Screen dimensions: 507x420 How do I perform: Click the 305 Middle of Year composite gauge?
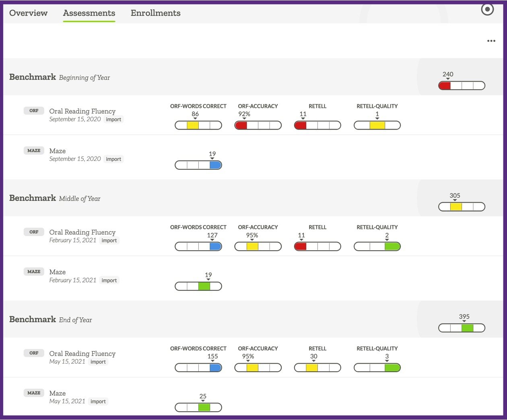point(462,206)
